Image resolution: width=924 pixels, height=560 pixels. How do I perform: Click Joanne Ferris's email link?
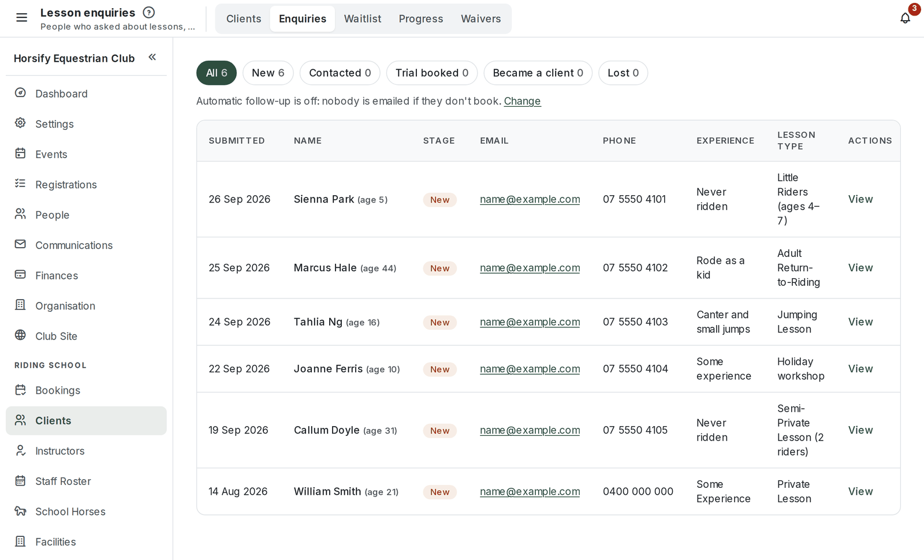(x=530, y=369)
